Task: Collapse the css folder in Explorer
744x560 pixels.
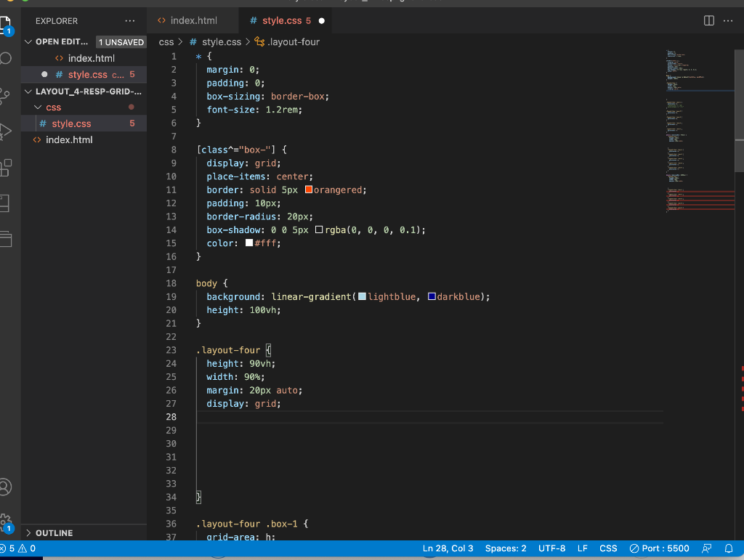Action: (53, 107)
